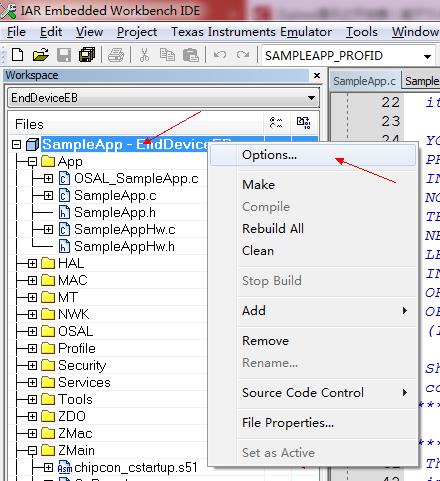Expand the Profile folder node
The width and height of the screenshot is (440, 481).
click(32, 349)
